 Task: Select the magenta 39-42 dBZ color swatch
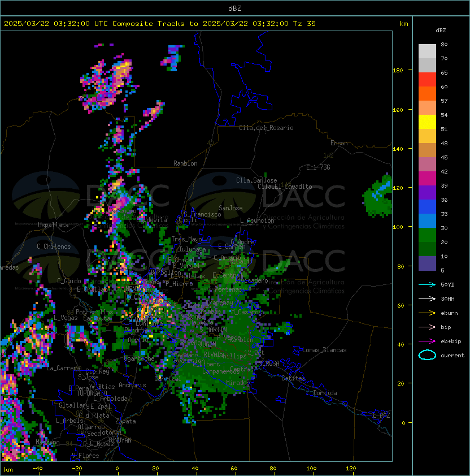coord(427,179)
